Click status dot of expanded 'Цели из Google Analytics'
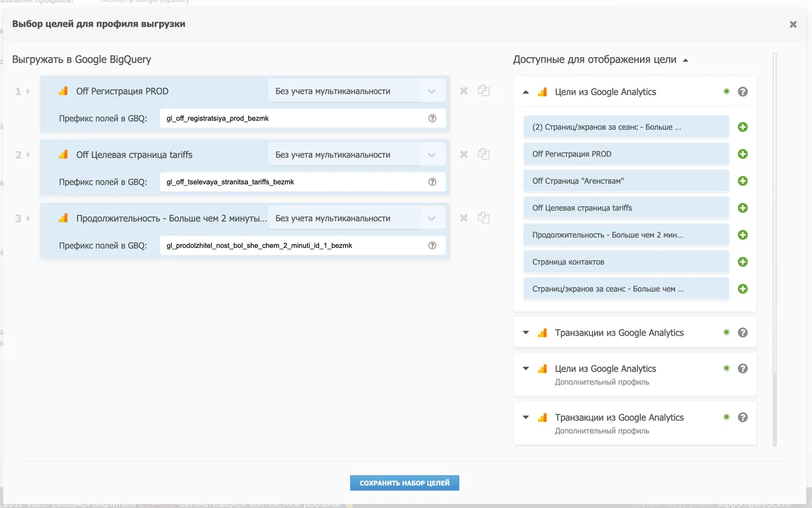The image size is (812, 508). click(726, 91)
